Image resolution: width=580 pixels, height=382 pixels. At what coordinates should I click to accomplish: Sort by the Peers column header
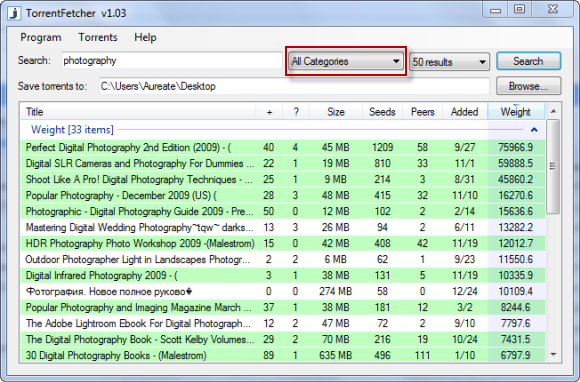click(x=422, y=112)
